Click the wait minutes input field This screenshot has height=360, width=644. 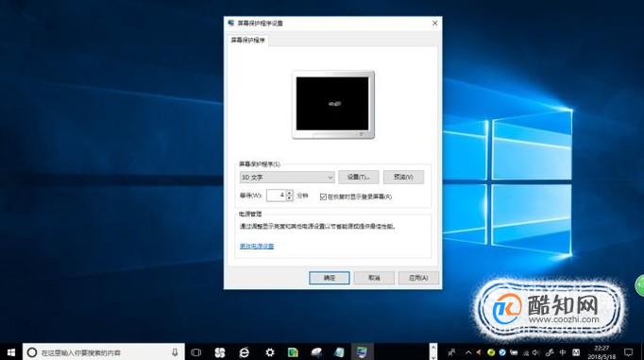click(x=276, y=196)
